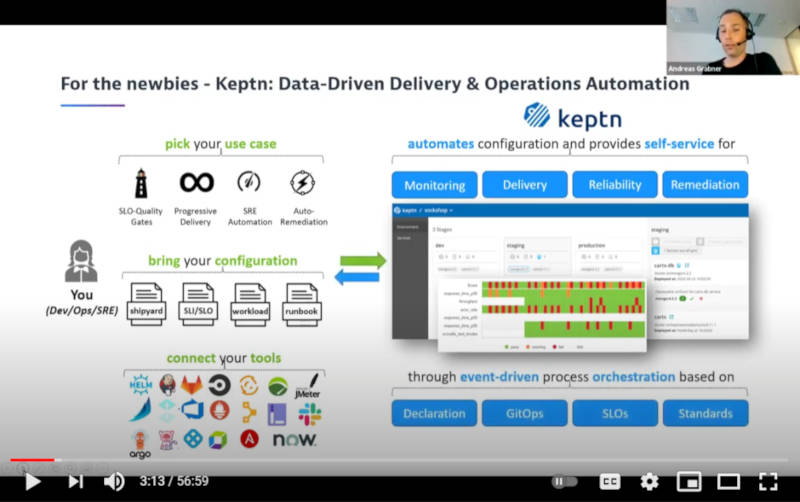Click the slide title heading
The width and height of the screenshot is (800, 502).
[375, 84]
